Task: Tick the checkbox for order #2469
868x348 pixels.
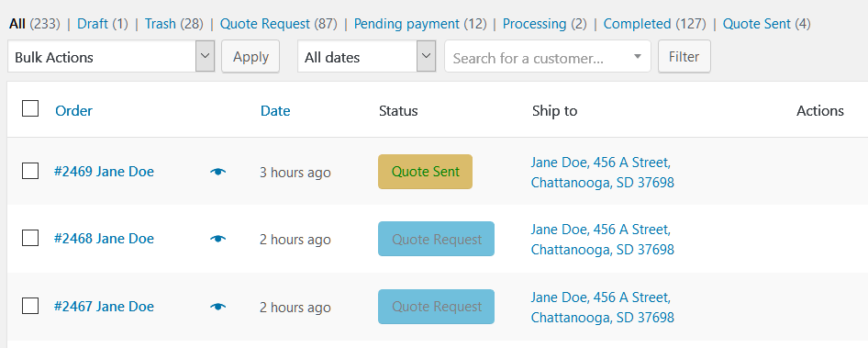Action: (30, 171)
